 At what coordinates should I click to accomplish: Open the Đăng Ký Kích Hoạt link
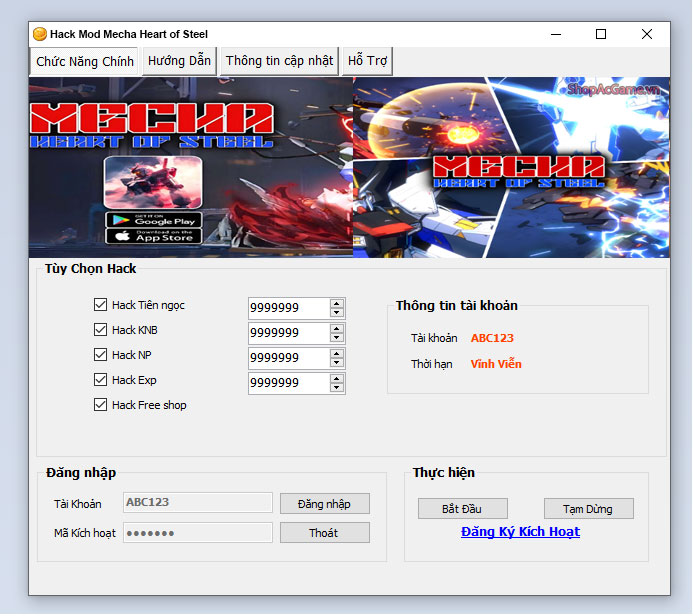tap(521, 532)
